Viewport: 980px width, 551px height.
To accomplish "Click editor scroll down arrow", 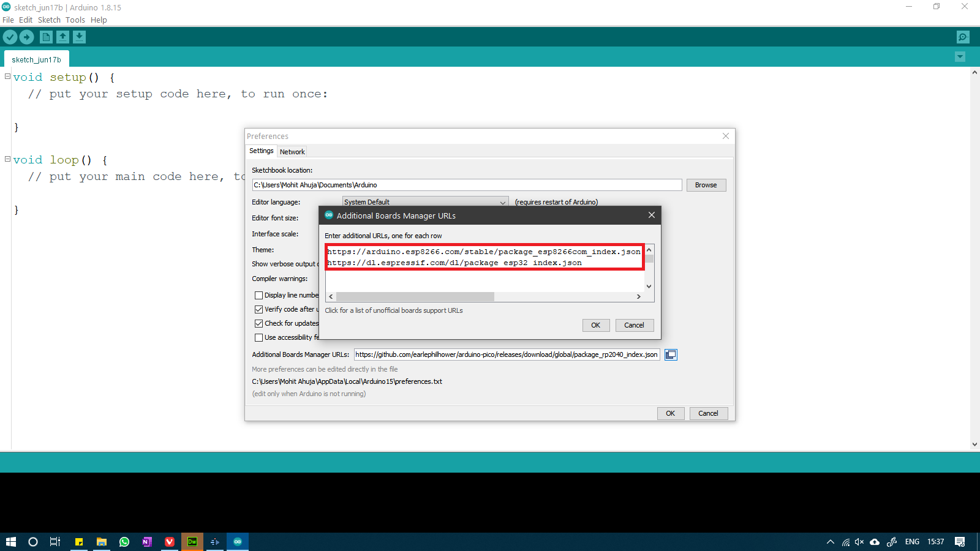I will click(974, 444).
